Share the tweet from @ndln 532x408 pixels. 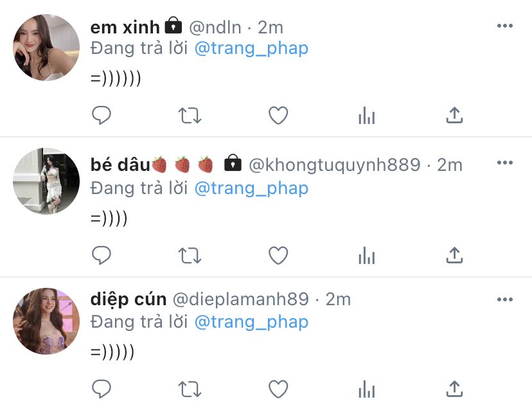tap(454, 115)
